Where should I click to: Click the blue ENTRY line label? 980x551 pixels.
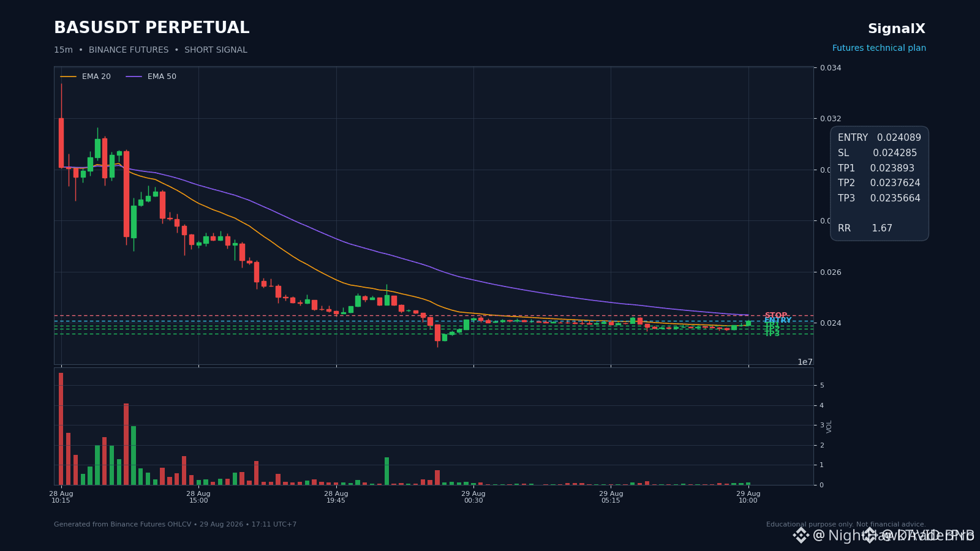778,320
